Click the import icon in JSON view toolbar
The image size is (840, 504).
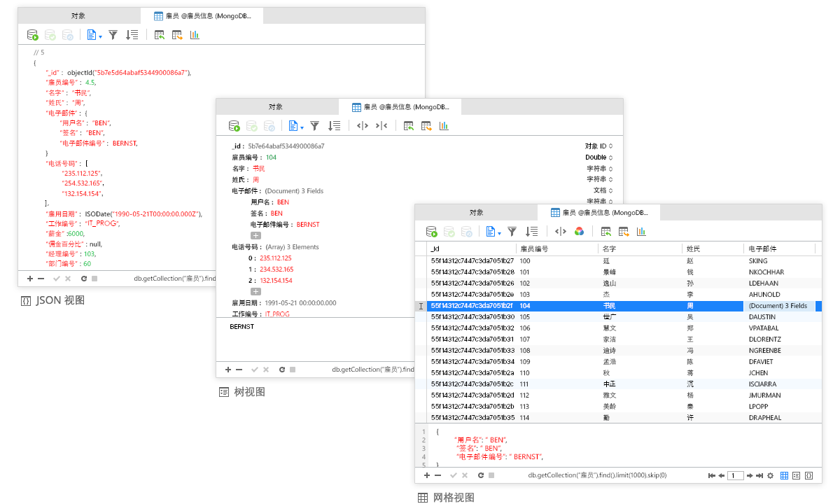point(160,34)
